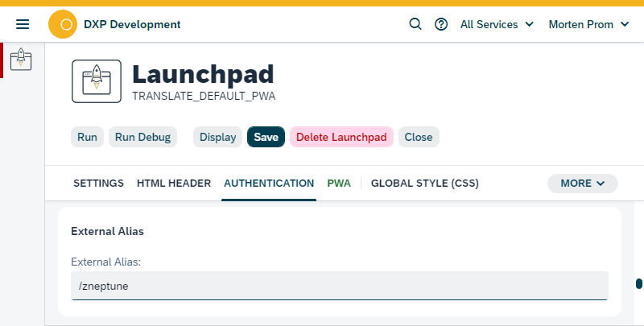644x326 pixels.
Task: Click the orange DXP Development logo
Action: point(63,25)
